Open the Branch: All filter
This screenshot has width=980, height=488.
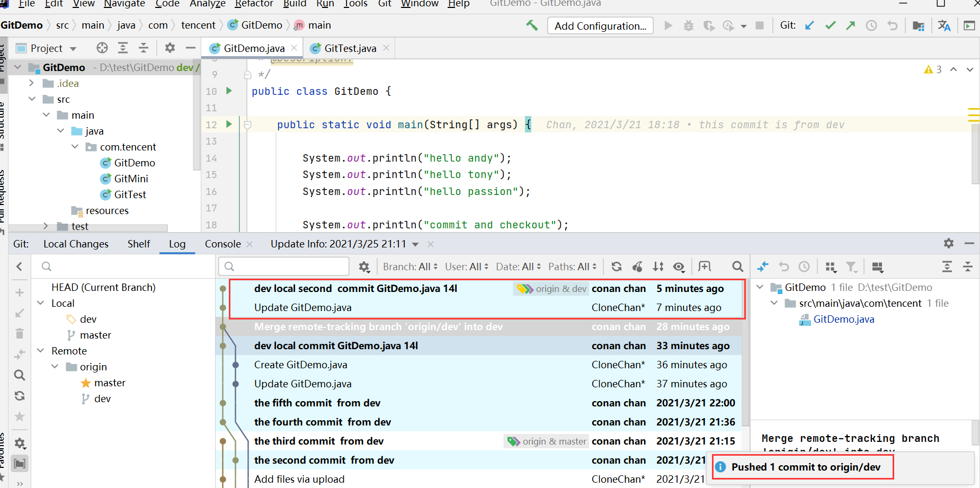(x=408, y=267)
